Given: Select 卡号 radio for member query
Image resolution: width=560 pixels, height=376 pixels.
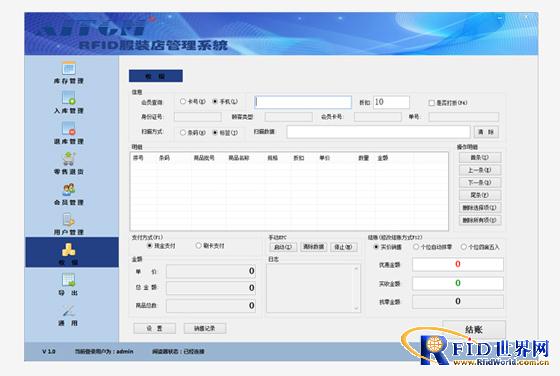Looking at the screenshot, I should (183, 101).
